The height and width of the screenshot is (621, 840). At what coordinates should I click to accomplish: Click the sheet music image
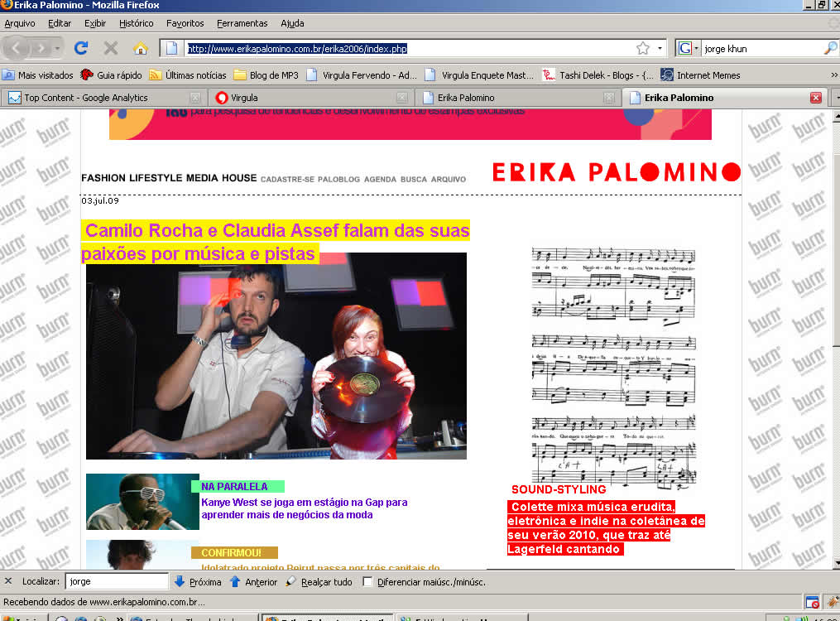[x=613, y=368]
